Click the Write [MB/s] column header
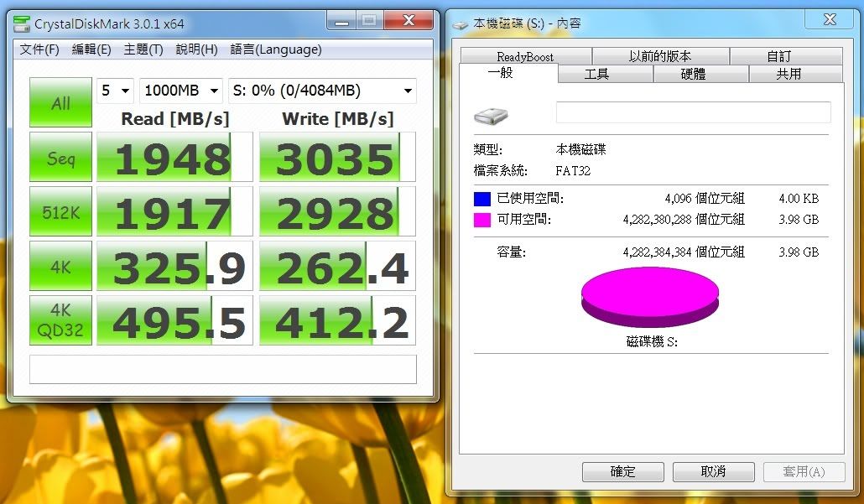The height and width of the screenshot is (504, 864). tap(338, 119)
